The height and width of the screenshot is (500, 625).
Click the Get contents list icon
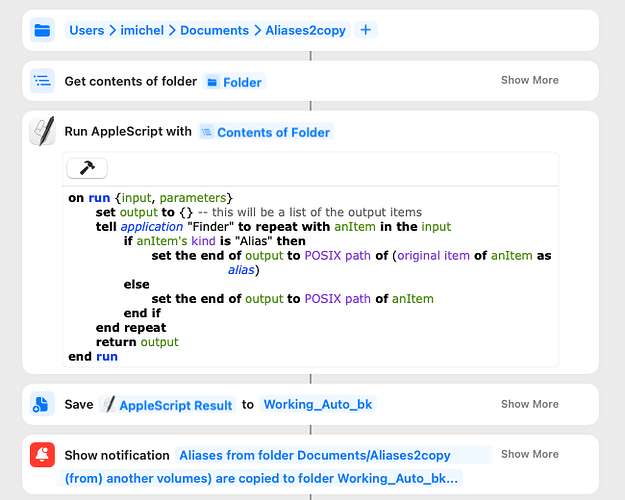pyautogui.click(x=42, y=81)
